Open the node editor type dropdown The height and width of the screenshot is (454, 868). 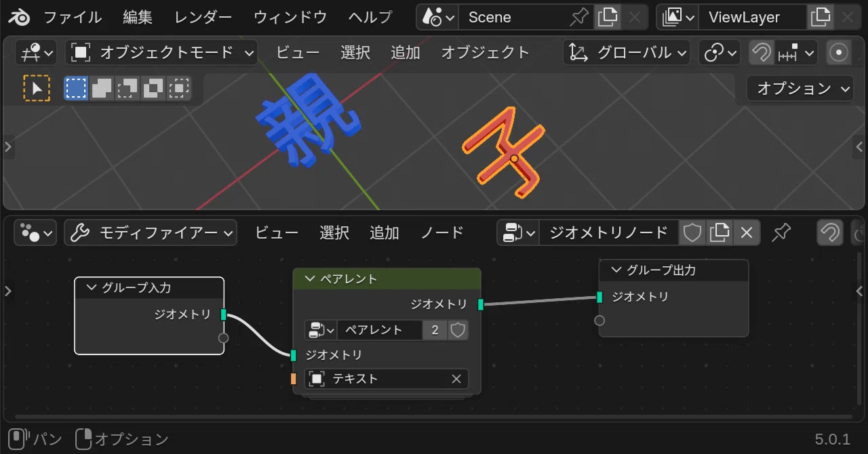click(x=37, y=233)
